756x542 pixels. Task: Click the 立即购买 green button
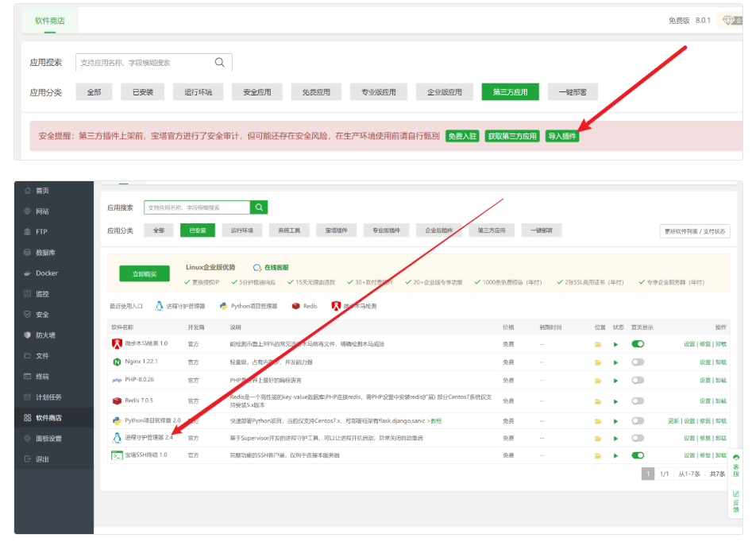145,273
